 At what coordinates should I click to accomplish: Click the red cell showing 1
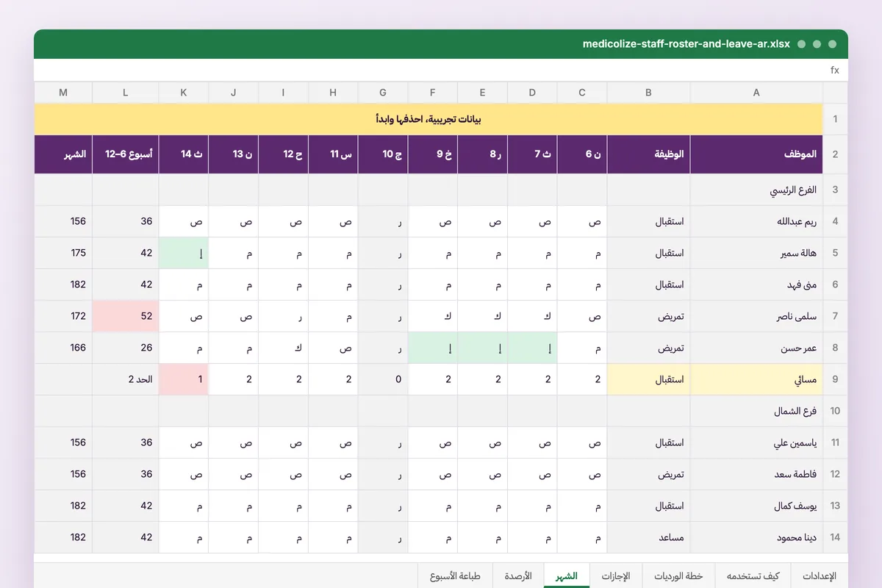(x=184, y=379)
